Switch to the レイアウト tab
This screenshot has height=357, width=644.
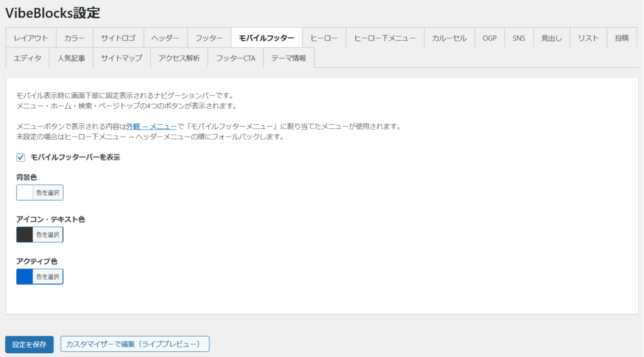coord(31,38)
